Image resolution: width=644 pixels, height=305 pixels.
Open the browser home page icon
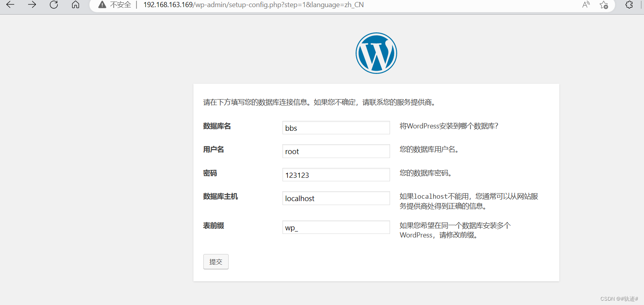76,5
